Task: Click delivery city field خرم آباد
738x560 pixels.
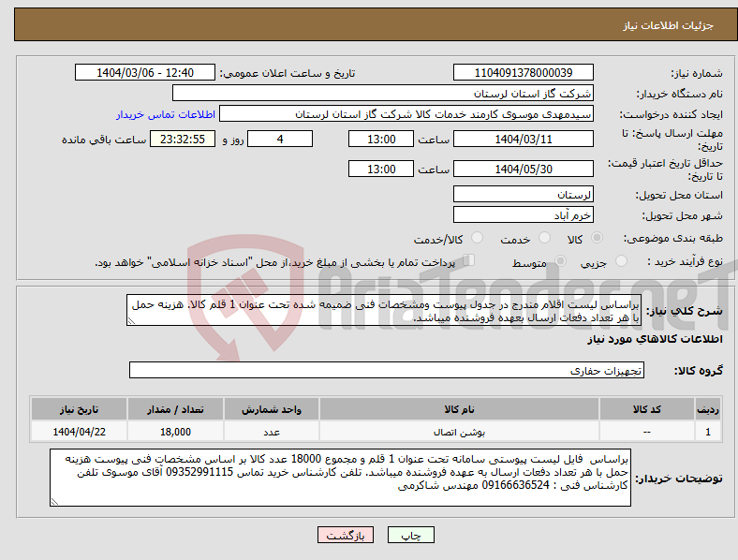Action: [x=523, y=215]
